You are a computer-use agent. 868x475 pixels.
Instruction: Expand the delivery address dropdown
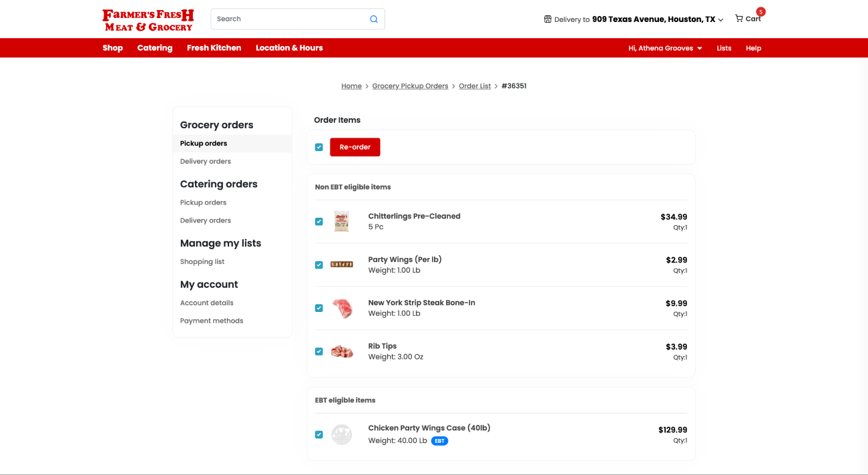[720, 20]
